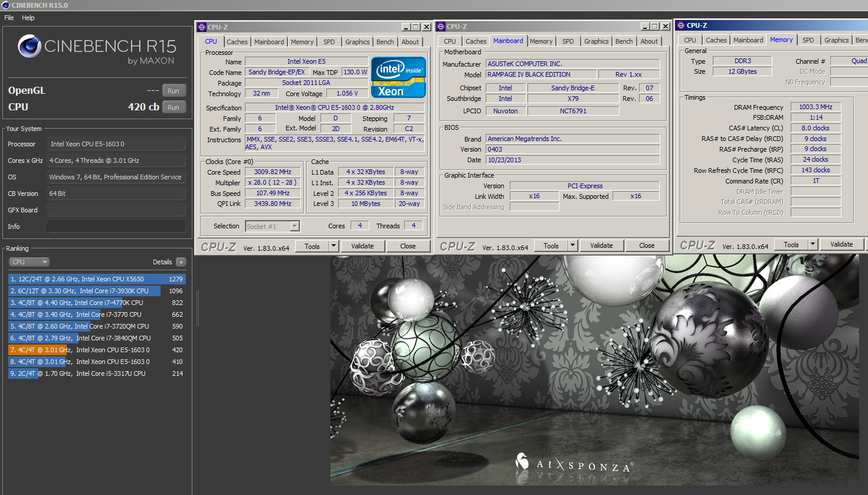Click Processor field Intel Xeon CPU E5-1603 0
Screen dimensions: 868x495
(x=116, y=144)
